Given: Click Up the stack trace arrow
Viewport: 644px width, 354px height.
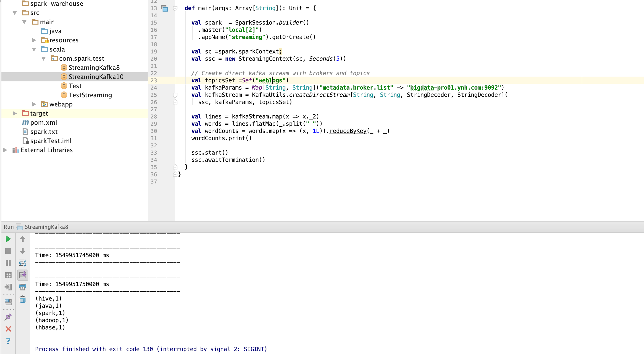Looking at the screenshot, I should [x=23, y=239].
